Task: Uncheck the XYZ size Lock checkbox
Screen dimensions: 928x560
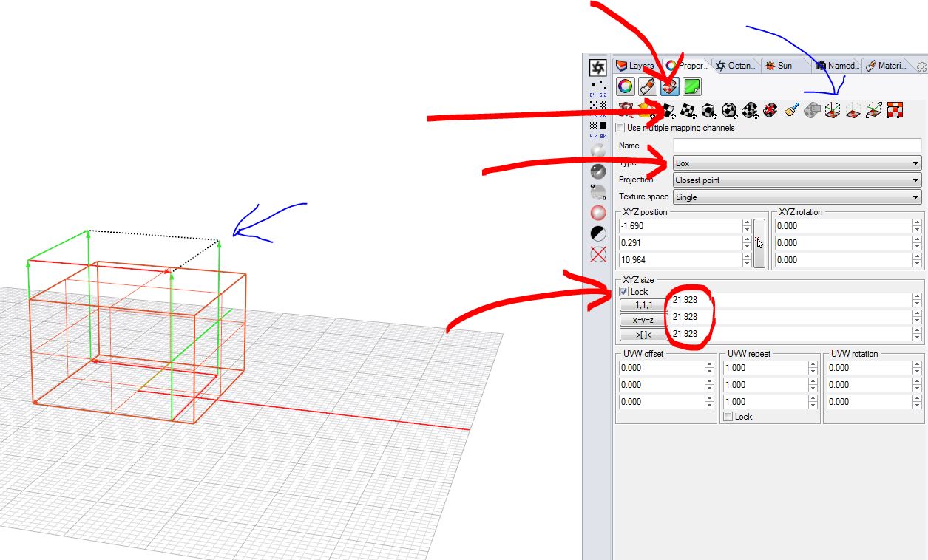Action: [x=623, y=292]
